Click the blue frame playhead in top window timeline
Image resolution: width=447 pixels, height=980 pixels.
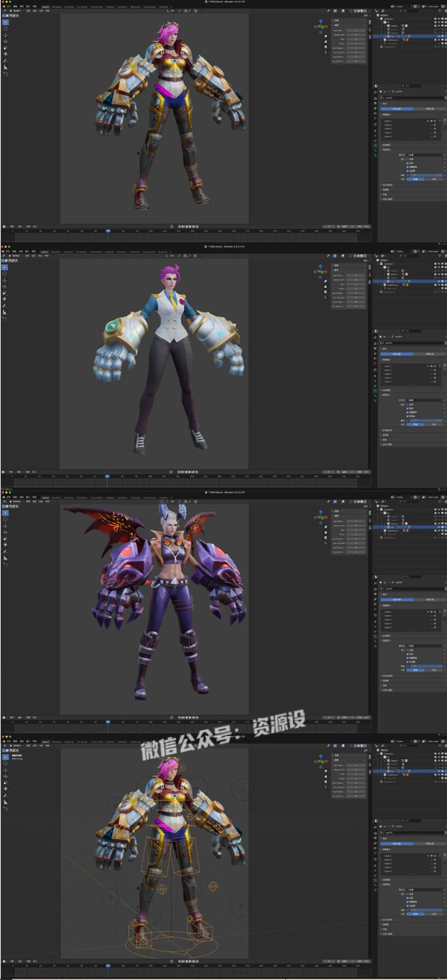[x=108, y=231]
